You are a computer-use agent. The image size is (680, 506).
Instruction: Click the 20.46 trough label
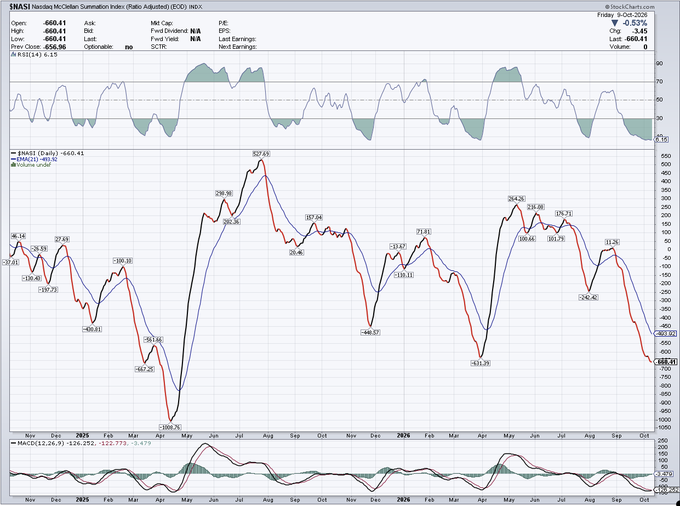[x=296, y=252]
